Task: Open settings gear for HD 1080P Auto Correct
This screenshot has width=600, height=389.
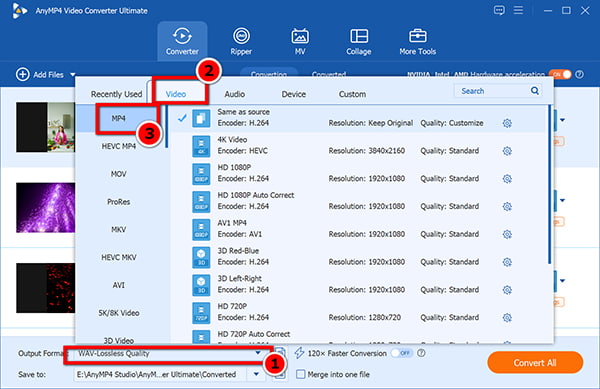Action: click(x=507, y=207)
